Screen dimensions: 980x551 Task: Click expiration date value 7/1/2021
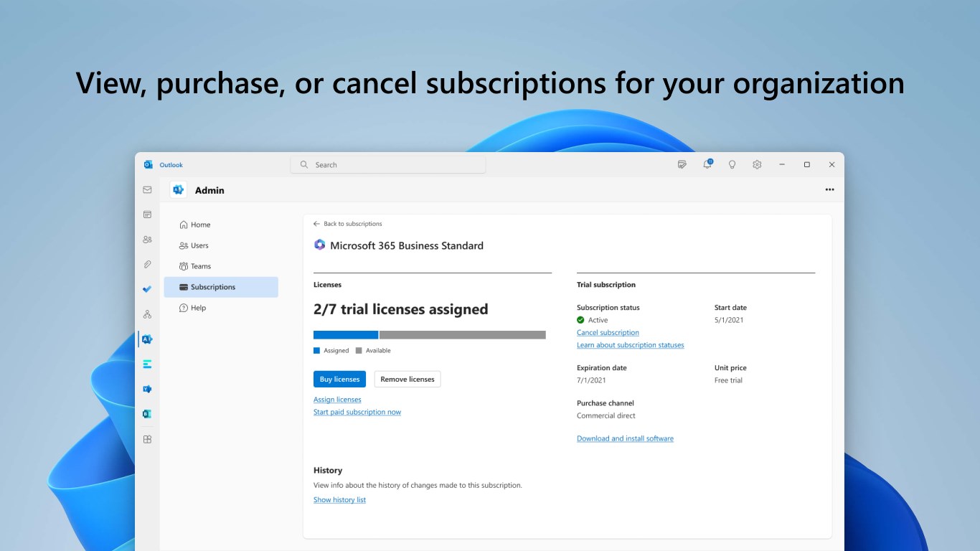click(591, 380)
